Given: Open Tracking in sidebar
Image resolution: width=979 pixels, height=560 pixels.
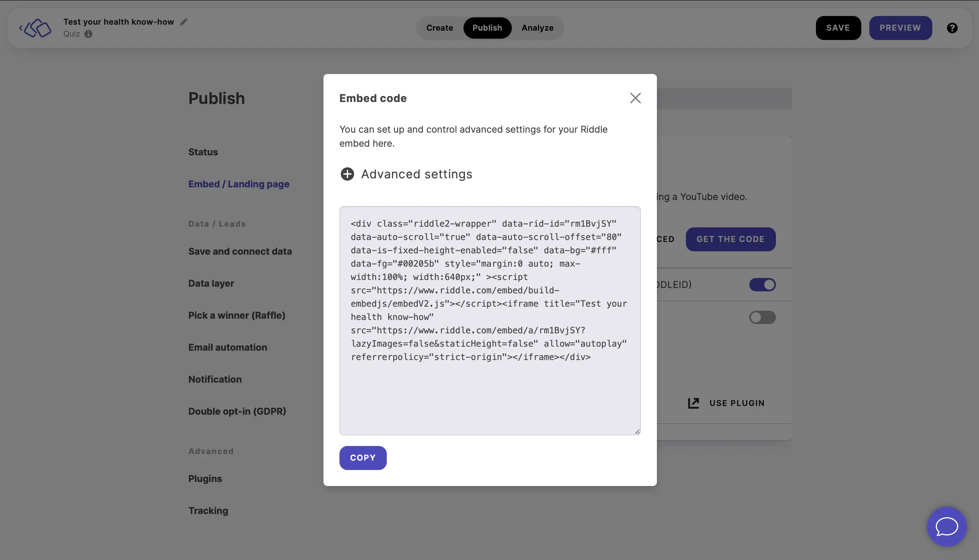Looking at the screenshot, I should click(208, 511).
